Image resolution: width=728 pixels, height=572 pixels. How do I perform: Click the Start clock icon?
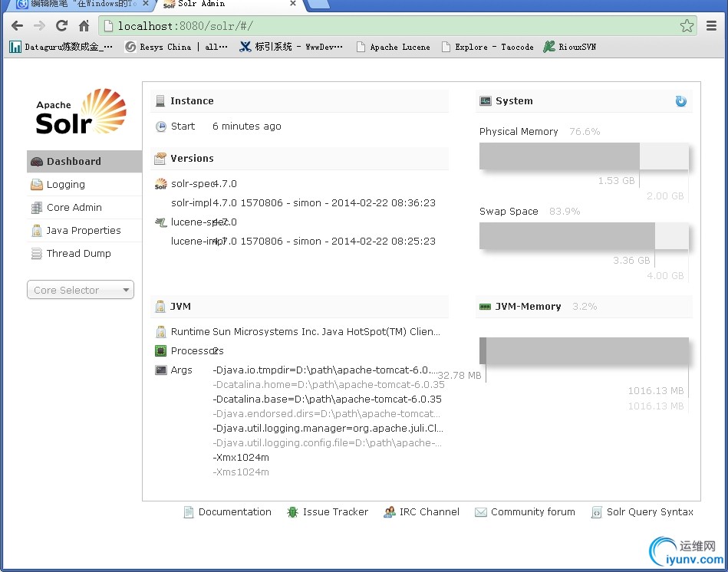pos(160,127)
